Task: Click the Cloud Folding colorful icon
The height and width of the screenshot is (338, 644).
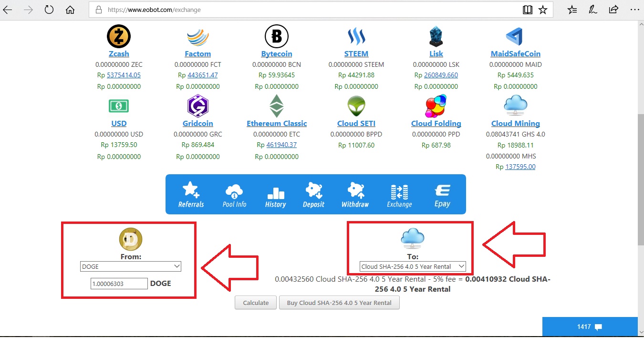Action: [x=436, y=106]
